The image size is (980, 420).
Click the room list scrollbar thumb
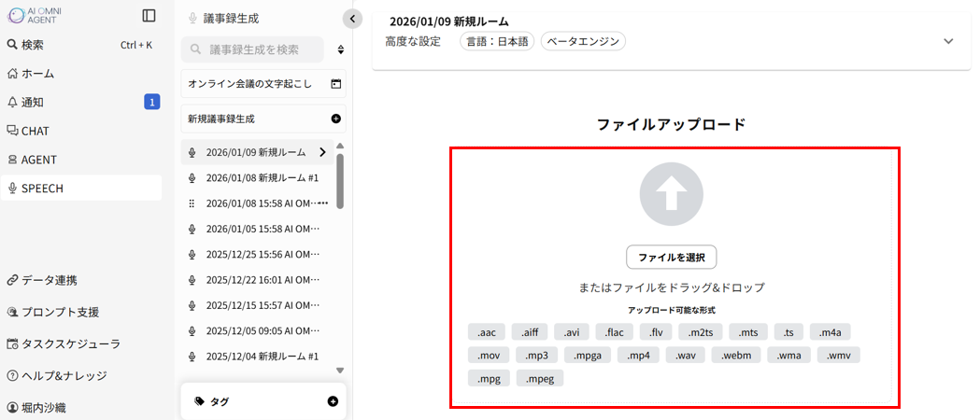click(340, 181)
